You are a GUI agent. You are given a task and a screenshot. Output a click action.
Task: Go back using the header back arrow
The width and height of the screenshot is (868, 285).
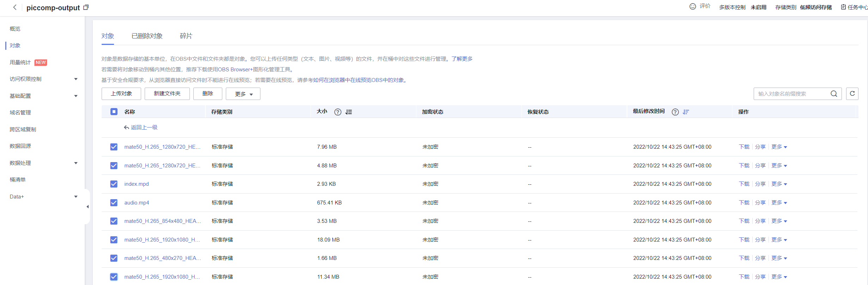(x=15, y=7)
